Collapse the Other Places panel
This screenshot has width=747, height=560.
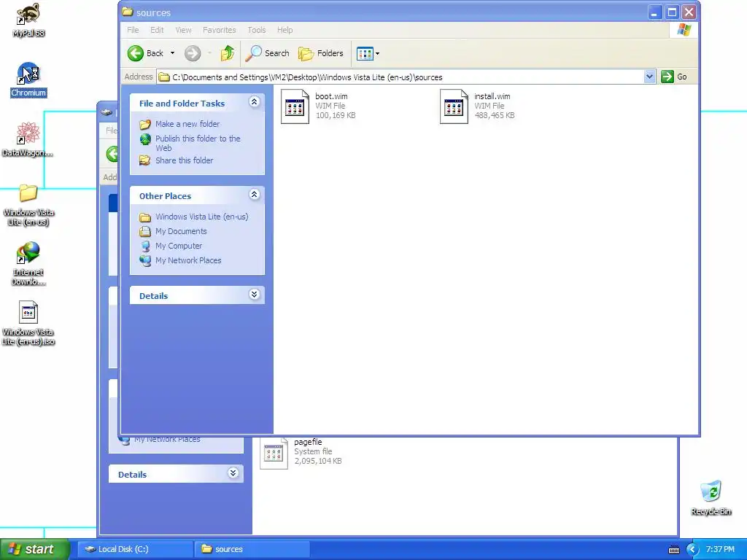[255, 194]
